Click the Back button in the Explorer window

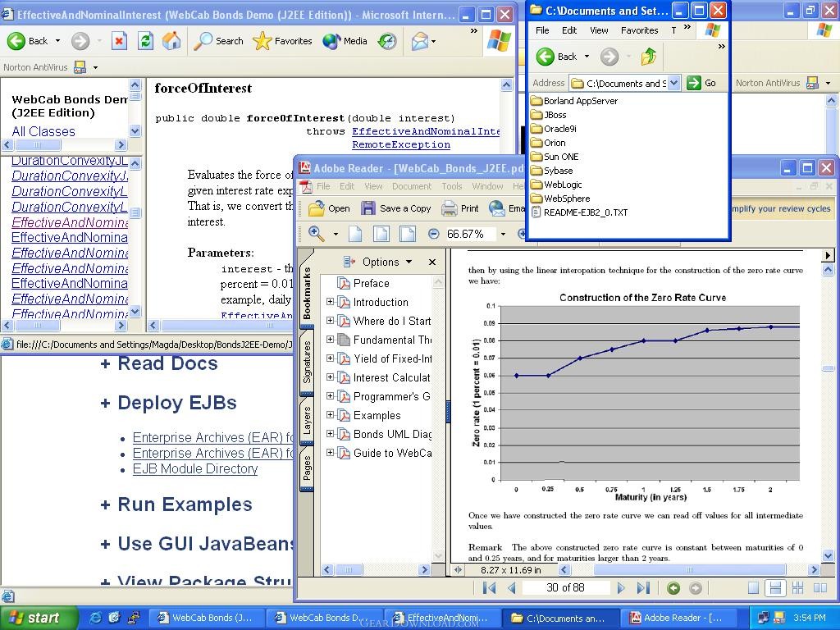557,57
